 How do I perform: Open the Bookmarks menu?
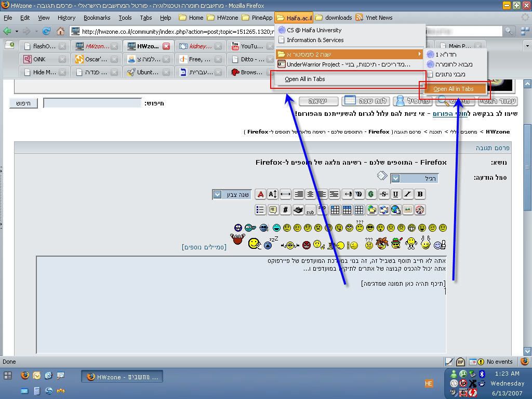[x=97, y=18]
